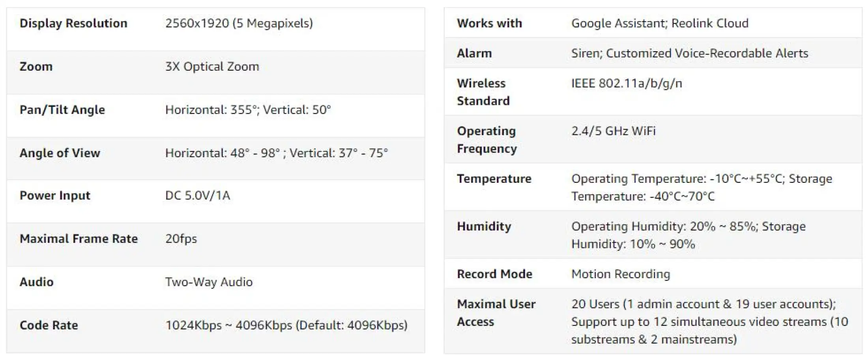Select the Pan/Tilt Angle label
Screen dimensions: 868x355
[x=62, y=110]
